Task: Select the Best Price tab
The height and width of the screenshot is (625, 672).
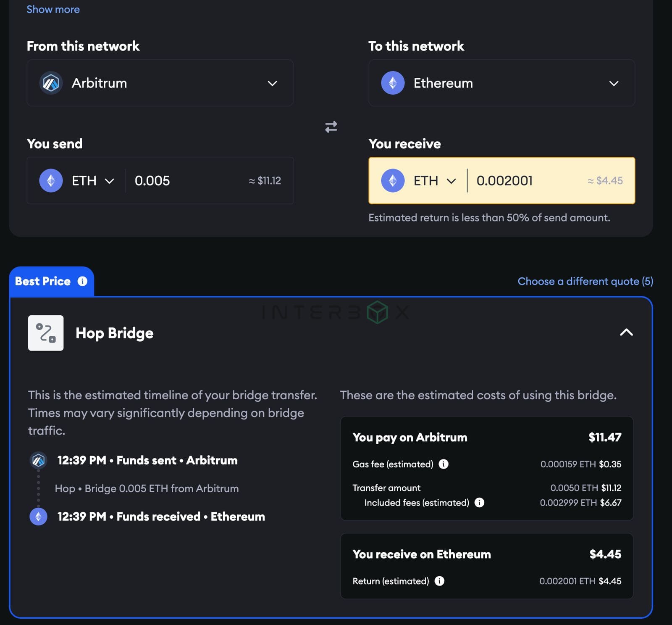Action: click(x=51, y=281)
